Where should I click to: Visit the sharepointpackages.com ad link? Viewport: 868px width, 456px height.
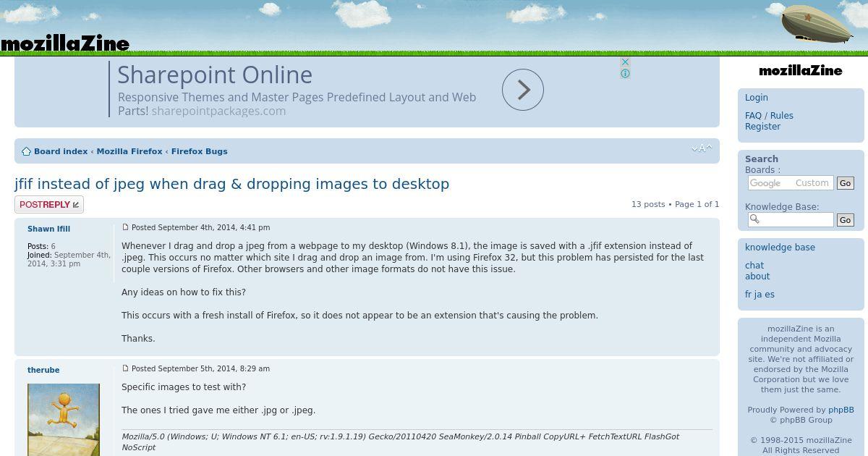218,111
